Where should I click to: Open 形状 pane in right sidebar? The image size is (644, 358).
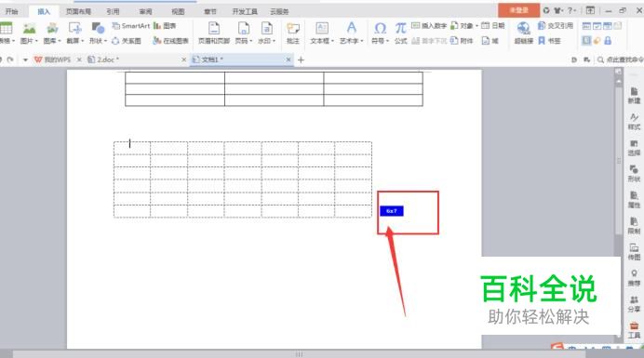(x=634, y=174)
